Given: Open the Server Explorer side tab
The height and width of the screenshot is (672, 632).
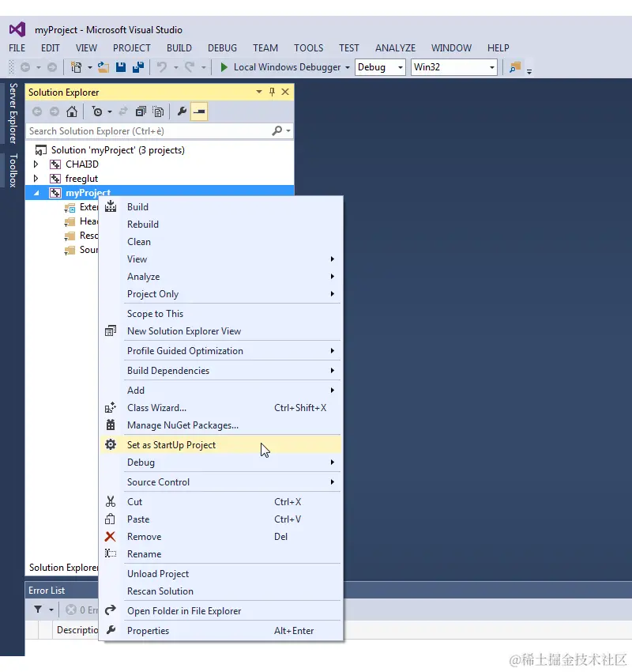Looking at the screenshot, I should coord(13,113).
